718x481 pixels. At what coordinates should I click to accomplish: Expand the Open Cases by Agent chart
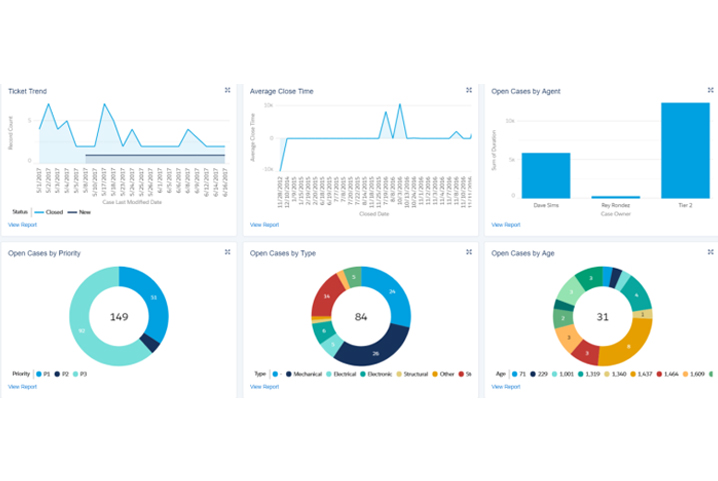coord(711,90)
